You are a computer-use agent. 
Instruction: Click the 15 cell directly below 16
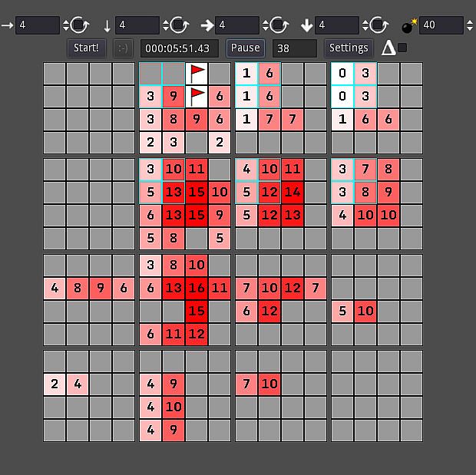tap(197, 312)
